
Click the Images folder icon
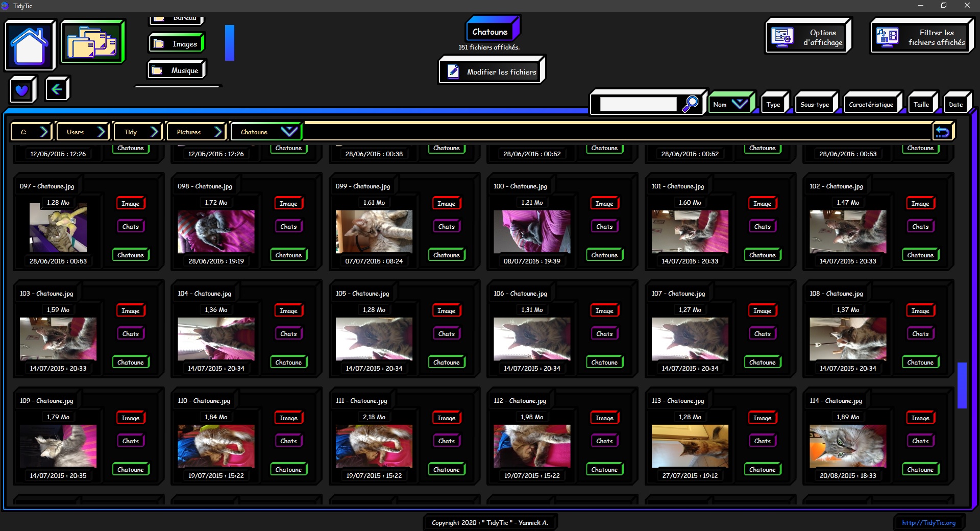[x=159, y=44]
